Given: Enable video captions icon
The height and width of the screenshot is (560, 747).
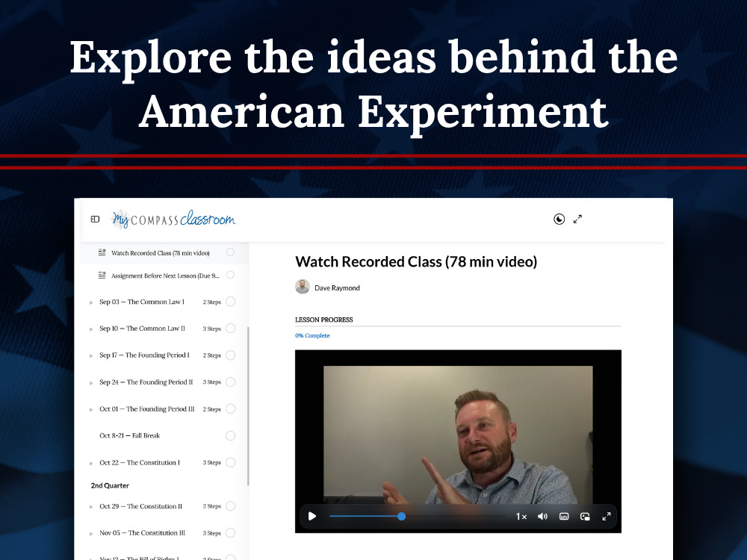Looking at the screenshot, I should click(563, 516).
